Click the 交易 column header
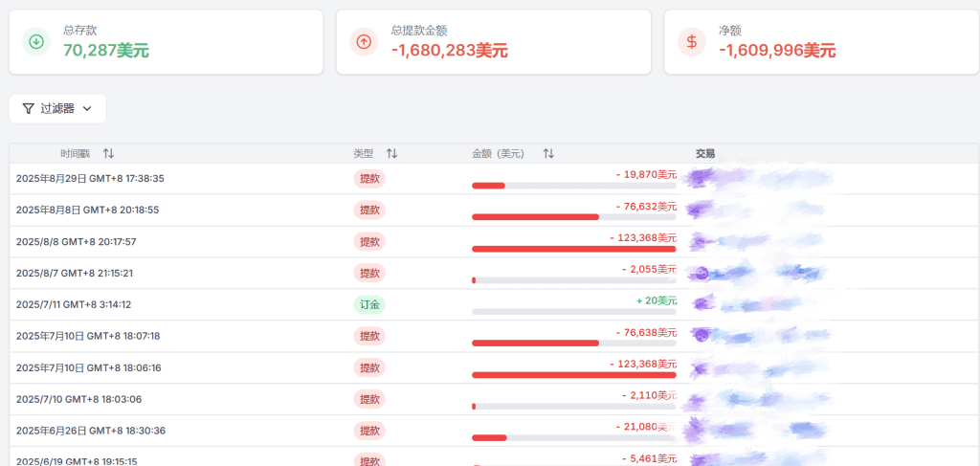980x466 pixels. pos(705,154)
